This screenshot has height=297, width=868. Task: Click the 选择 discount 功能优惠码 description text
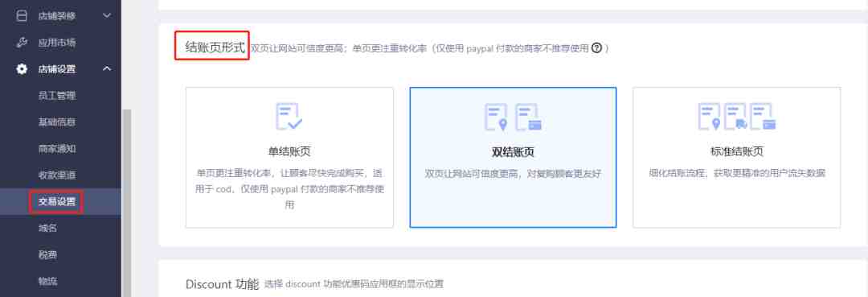(354, 285)
